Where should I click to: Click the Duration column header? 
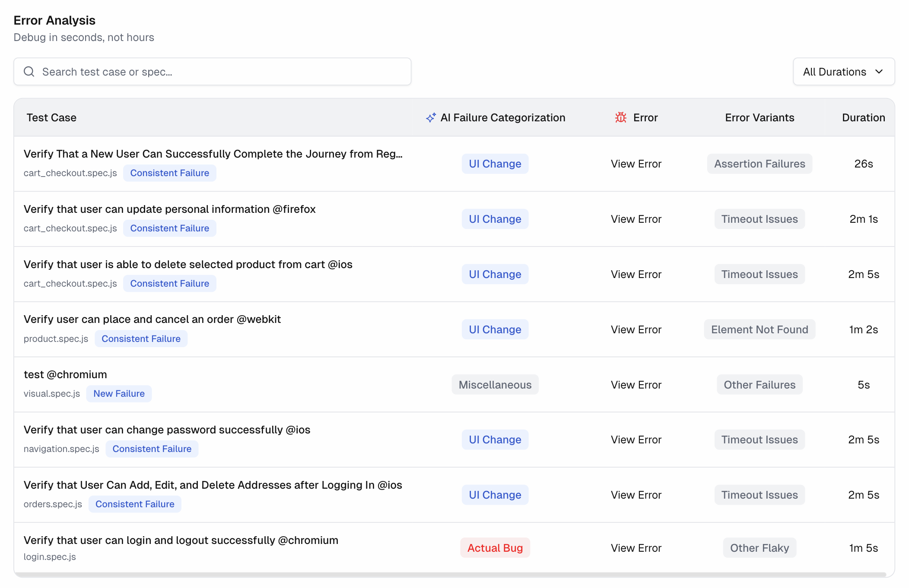click(863, 117)
